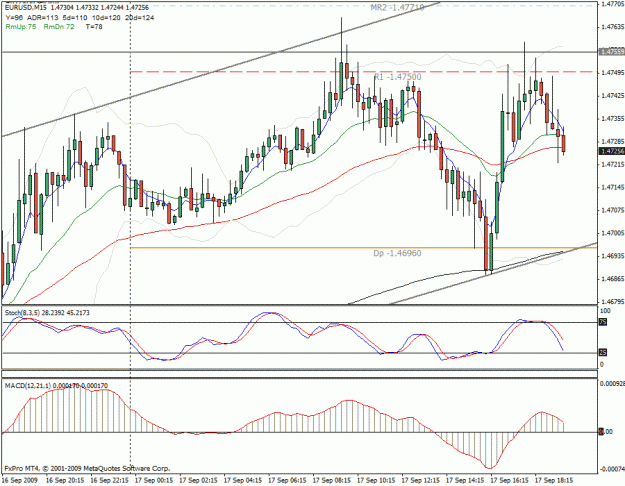Click the '17 Sep 00:15' time axis label
The height and width of the screenshot is (486, 625).
(x=154, y=480)
